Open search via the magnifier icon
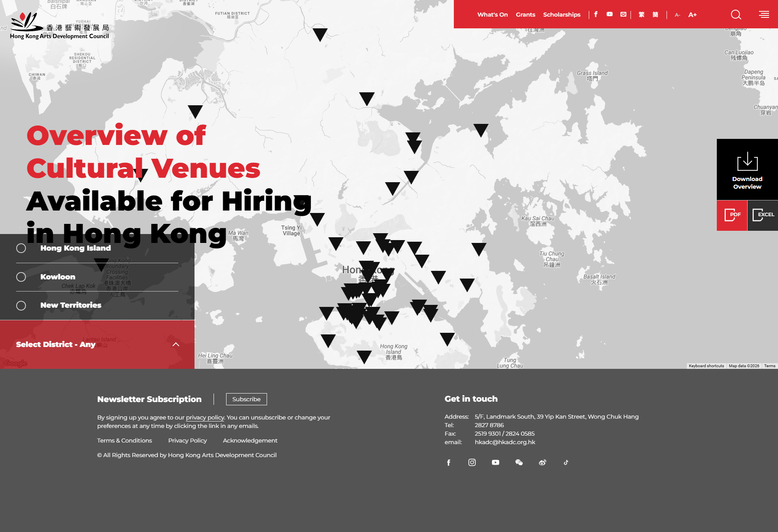This screenshot has height=532, width=778. point(736,15)
